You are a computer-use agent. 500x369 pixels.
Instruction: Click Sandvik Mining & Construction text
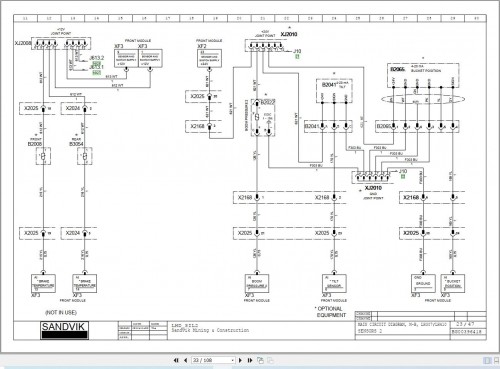(x=210, y=330)
